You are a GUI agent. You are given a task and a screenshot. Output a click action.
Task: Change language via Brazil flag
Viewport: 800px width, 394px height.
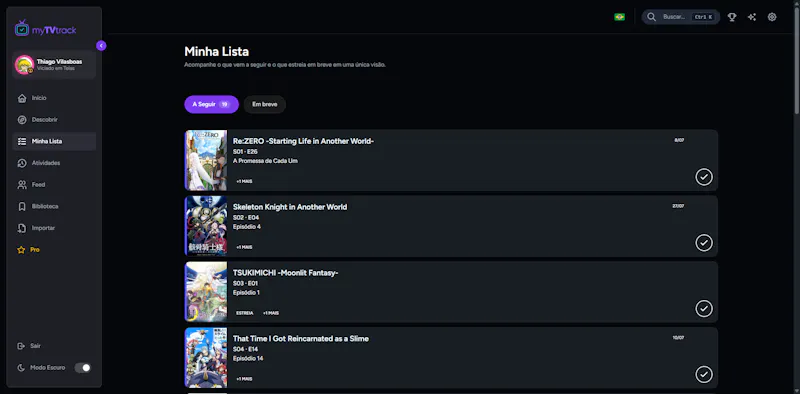pos(619,17)
